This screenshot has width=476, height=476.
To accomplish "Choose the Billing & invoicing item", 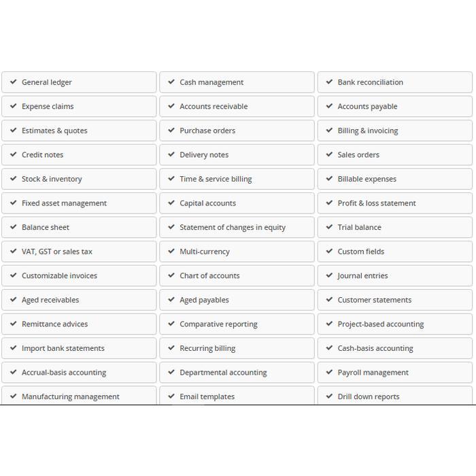I will point(395,131).
